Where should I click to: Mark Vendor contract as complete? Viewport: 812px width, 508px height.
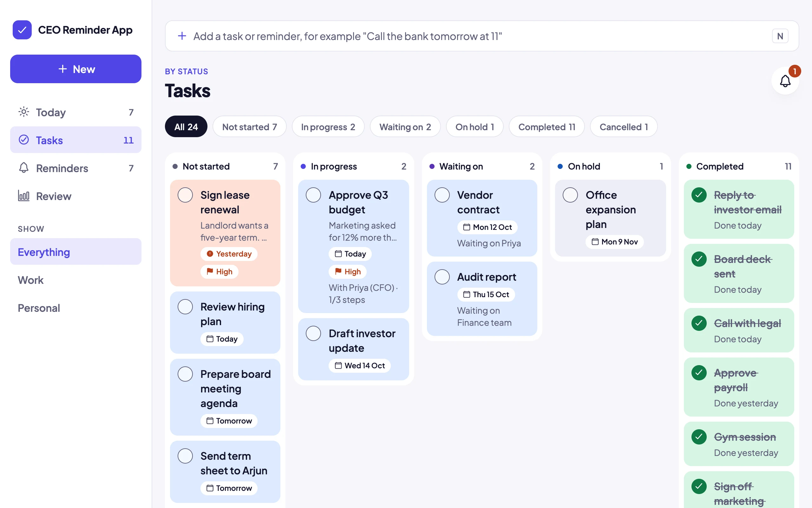pyautogui.click(x=442, y=195)
